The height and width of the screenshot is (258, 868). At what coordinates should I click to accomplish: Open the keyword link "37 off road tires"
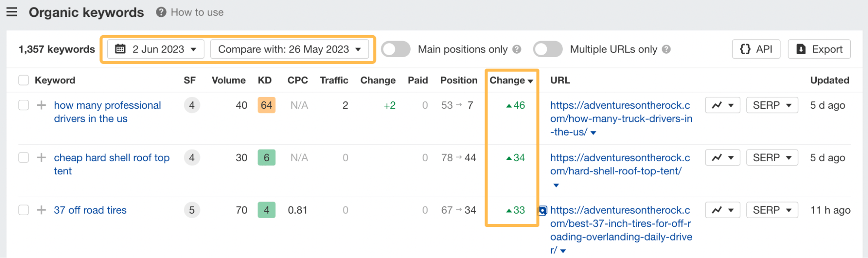pyautogui.click(x=90, y=210)
